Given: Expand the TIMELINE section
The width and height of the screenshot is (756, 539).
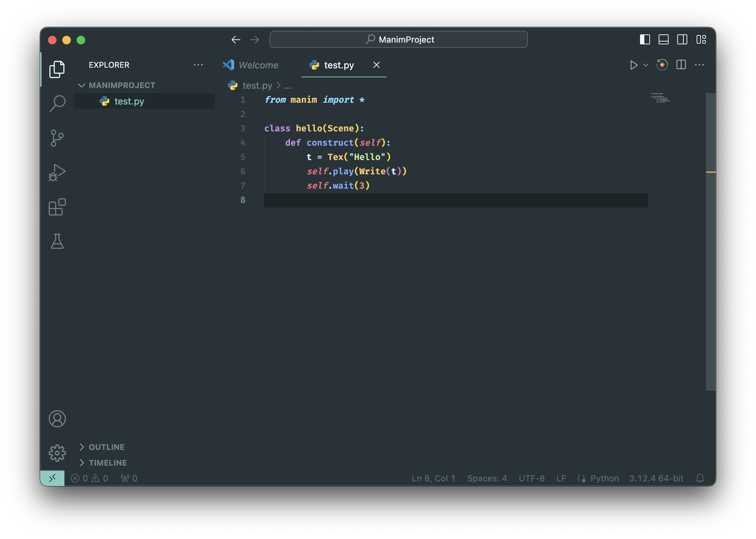Looking at the screenshot, I should coord(108,463).
